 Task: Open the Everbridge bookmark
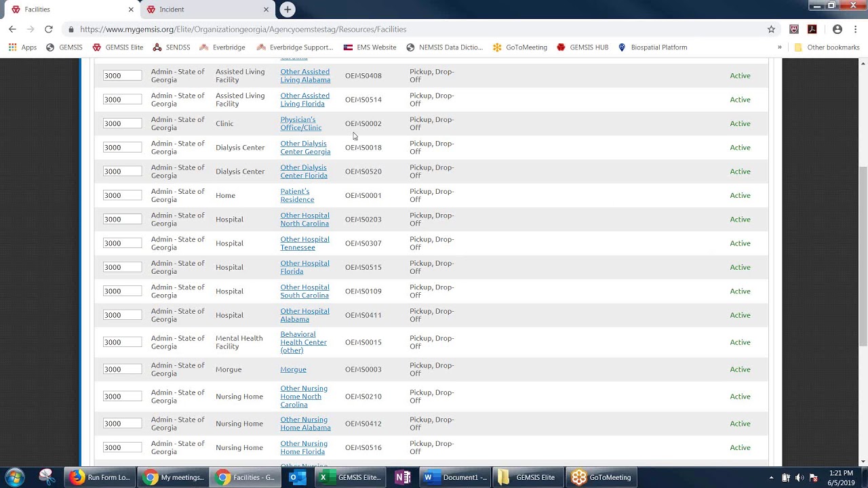(x=222, y=47)
